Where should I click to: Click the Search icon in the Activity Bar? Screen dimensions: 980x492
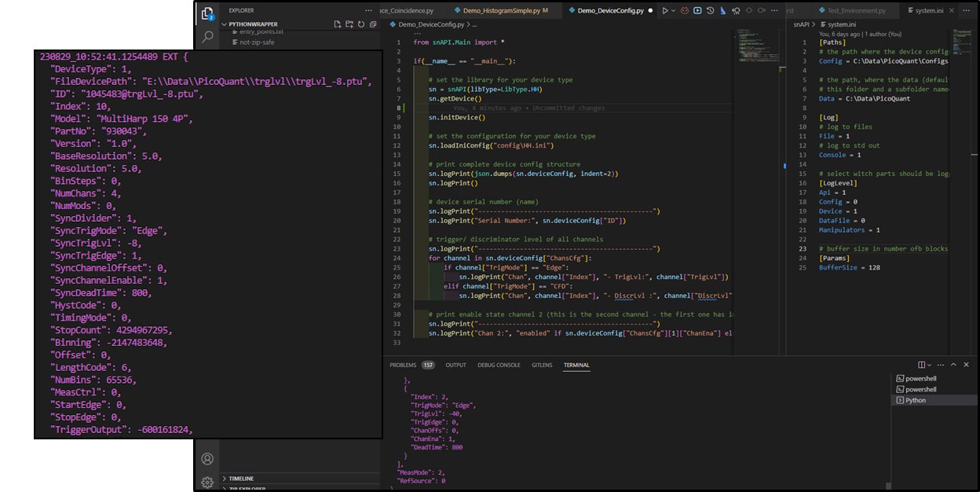207,37
